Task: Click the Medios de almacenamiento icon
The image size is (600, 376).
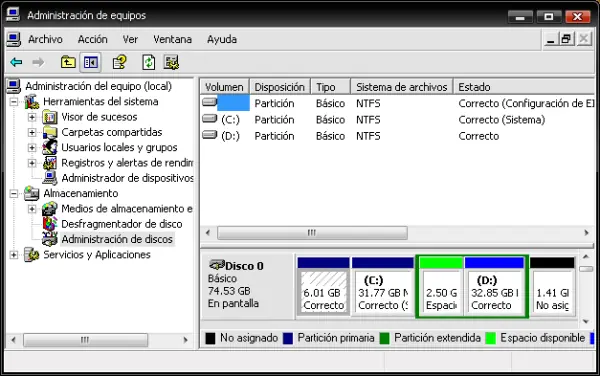Action: (x=50, y=208)
